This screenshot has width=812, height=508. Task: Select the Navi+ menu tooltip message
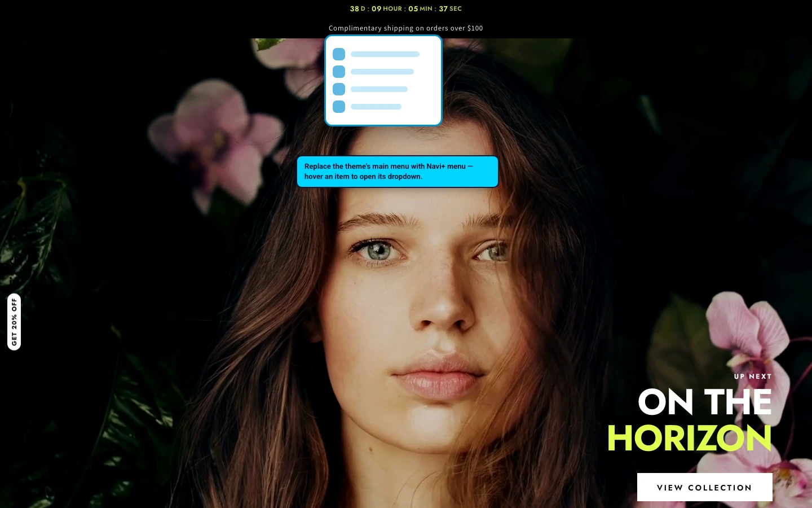[x=398, y=172]
